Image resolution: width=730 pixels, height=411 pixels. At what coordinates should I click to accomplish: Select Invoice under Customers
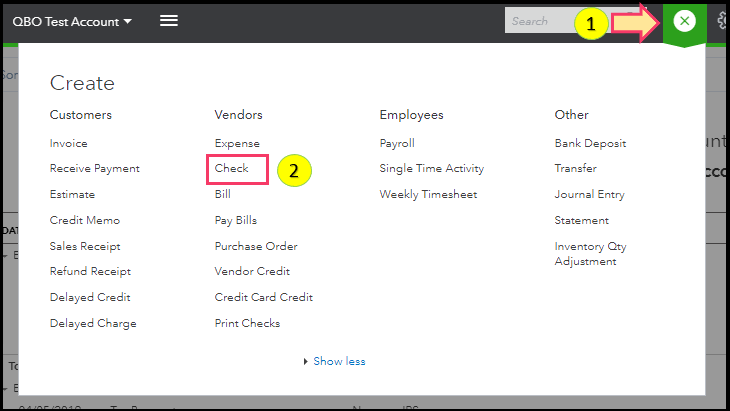[x=69, y=143]
